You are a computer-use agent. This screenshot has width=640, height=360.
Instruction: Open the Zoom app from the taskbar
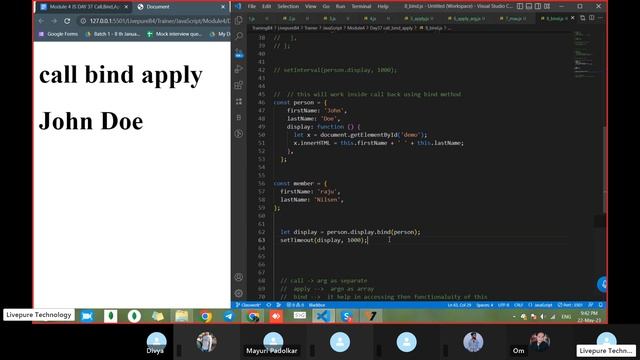click(x=87, y=316)
